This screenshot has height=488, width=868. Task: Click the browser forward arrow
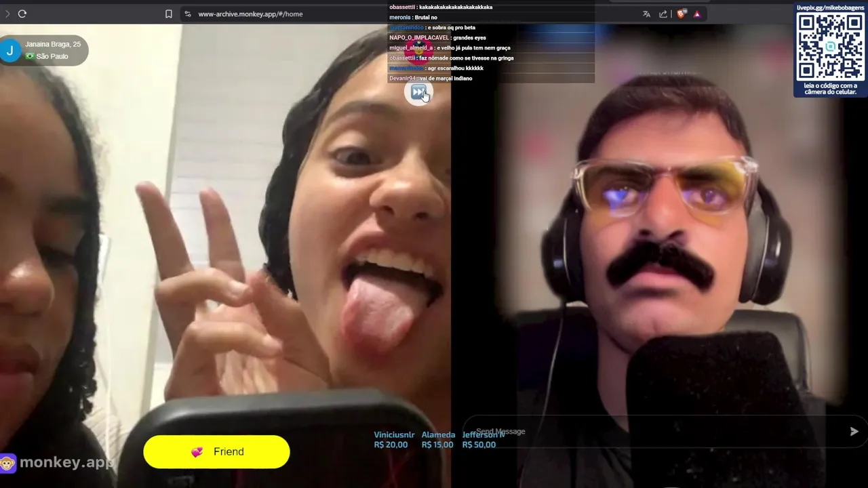pyautogui.click(x=7, y=14)
